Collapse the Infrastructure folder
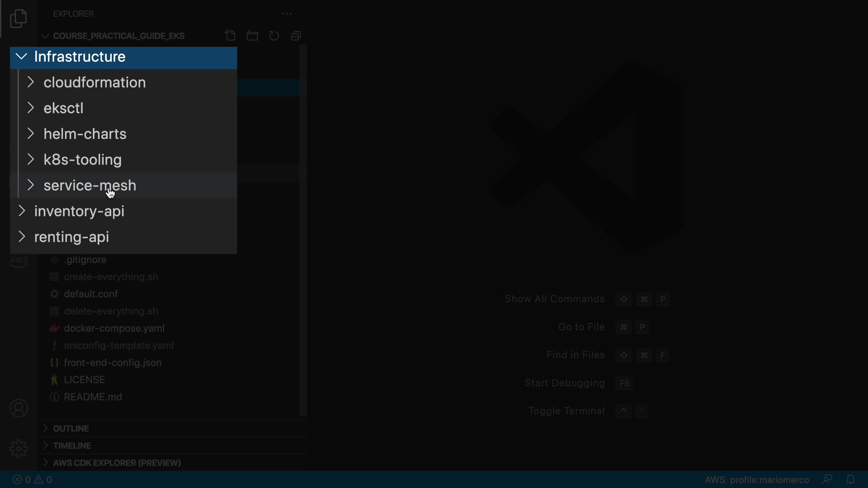 tap(22, 56)
